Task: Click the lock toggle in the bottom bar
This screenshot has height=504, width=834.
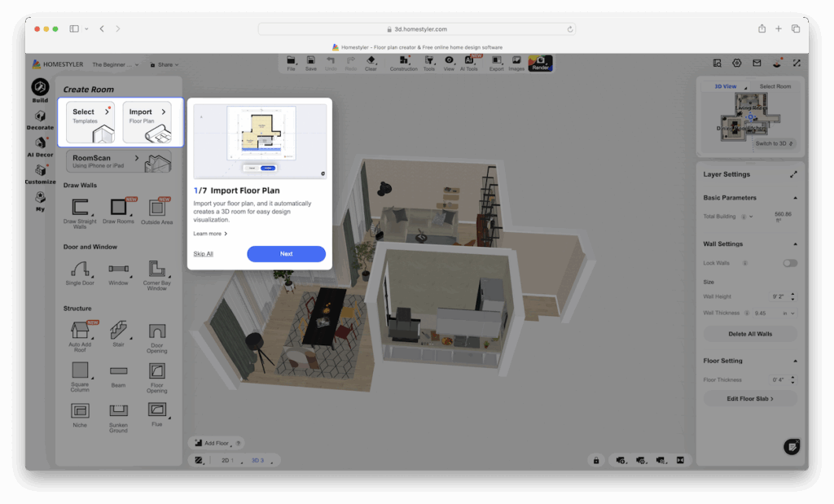Action: tap(595, 460)
